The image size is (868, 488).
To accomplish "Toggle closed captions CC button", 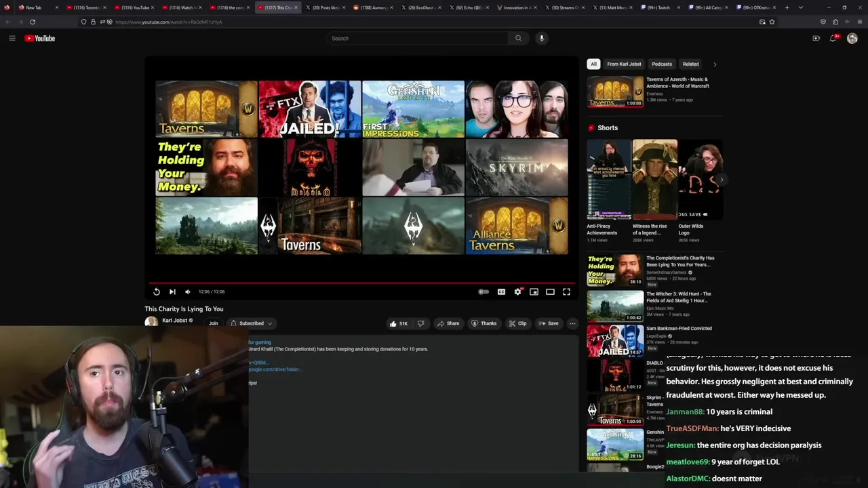I will pos(501,291).
